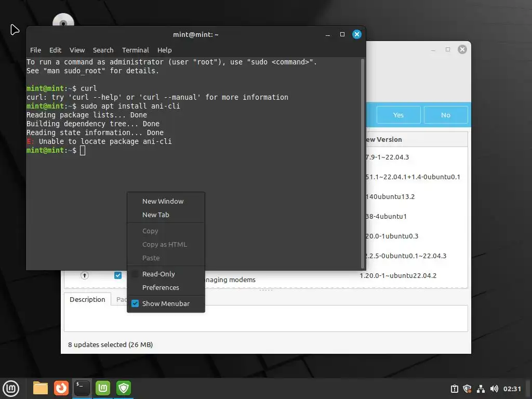Click the 'sudo apt install ani-cli' command line
Screen dimensions: 532x399
[x=130, y=106]
